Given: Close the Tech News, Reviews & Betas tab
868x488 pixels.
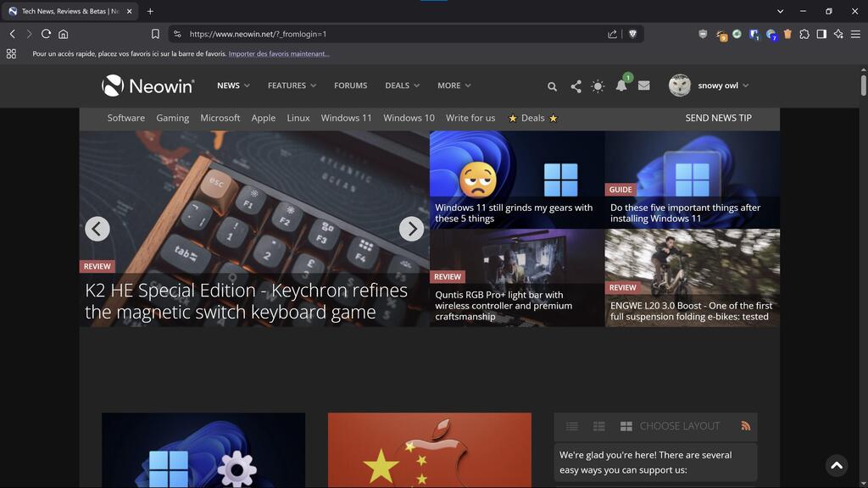Looking at the screenshot, I should coord(129,11).
